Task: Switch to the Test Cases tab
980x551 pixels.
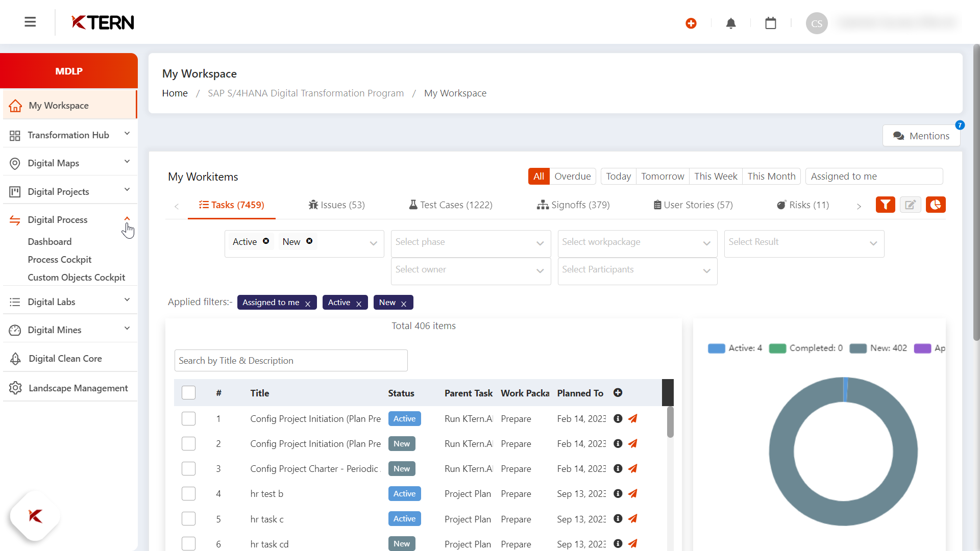Action: (451, 205)
